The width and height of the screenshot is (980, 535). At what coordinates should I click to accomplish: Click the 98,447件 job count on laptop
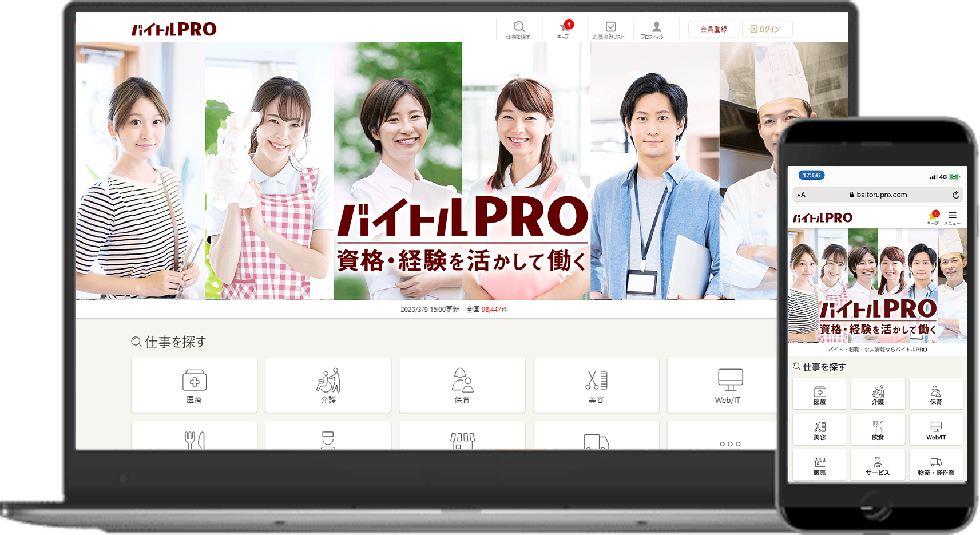coord(495,310)
